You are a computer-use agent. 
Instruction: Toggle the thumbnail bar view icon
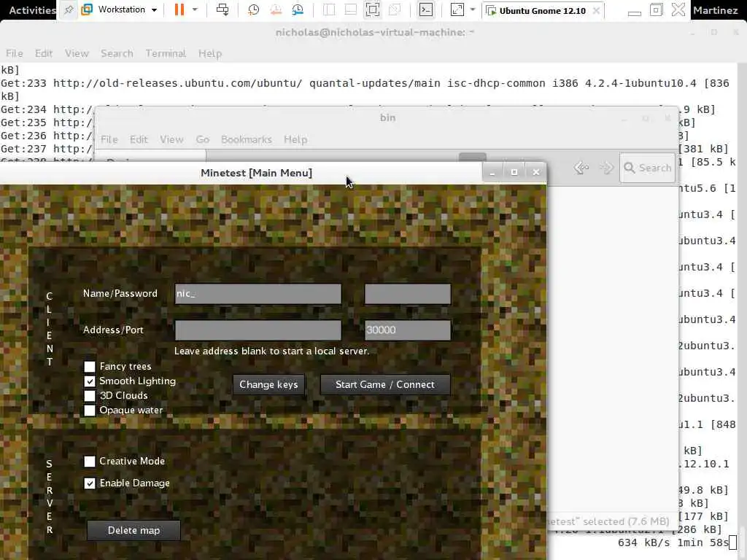[x=351, y=10]
